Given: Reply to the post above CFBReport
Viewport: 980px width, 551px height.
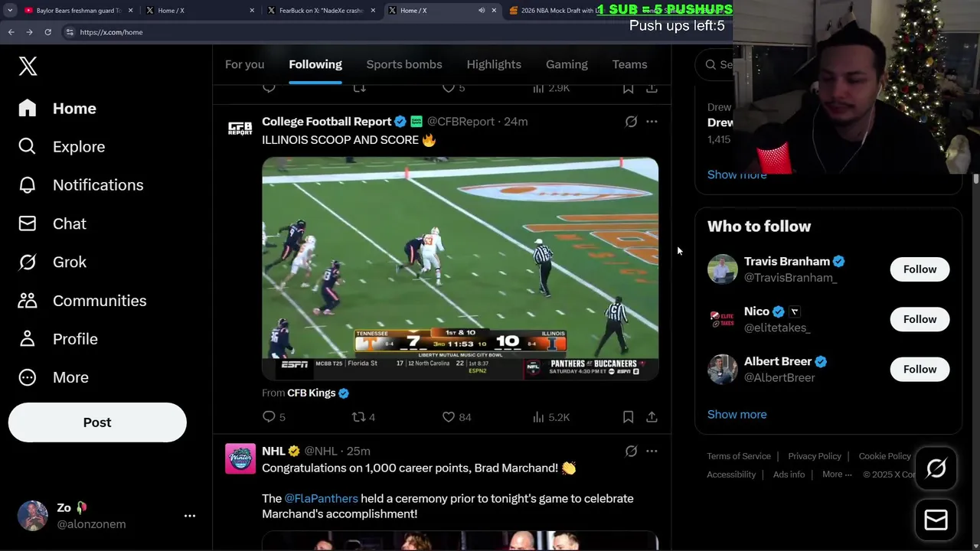Looking at the screenshot, I should (269, 88).
